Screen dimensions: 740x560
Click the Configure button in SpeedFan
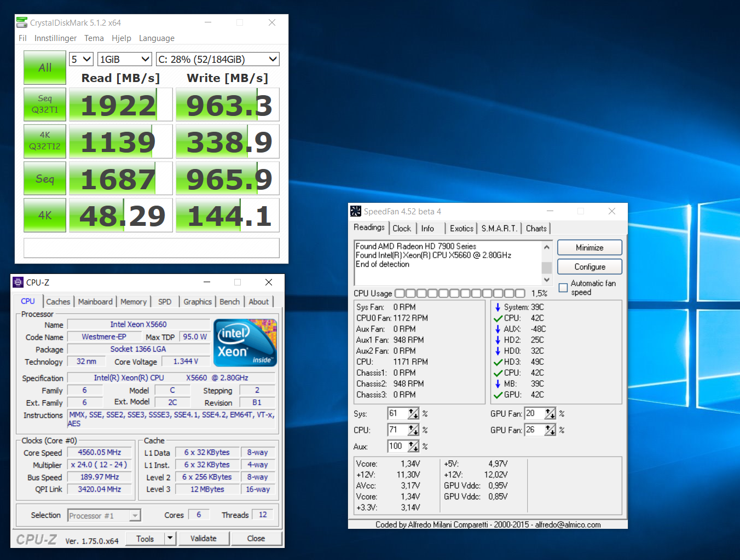click(589, 267)
